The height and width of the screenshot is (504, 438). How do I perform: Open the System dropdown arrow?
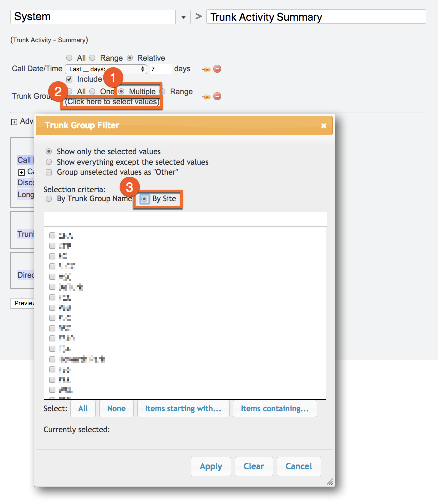click(x=183, y=17)
